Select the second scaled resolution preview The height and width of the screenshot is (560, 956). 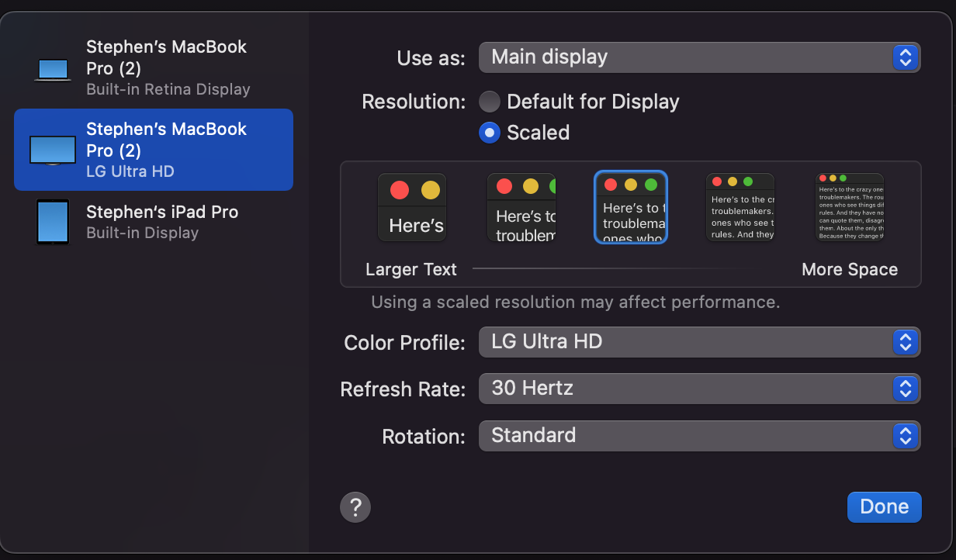point(521,207)
